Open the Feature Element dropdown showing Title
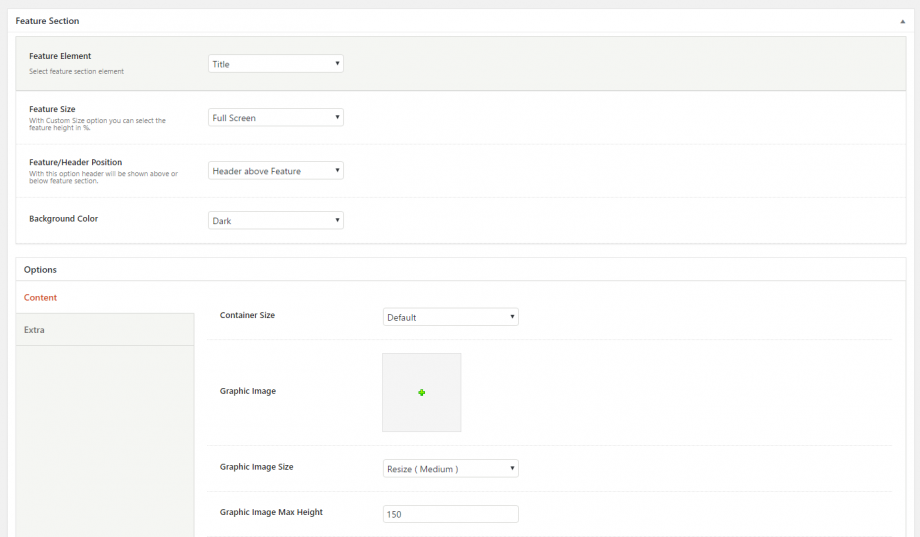Viewport: 920px width, 537px height. click(x=275, y=64)
